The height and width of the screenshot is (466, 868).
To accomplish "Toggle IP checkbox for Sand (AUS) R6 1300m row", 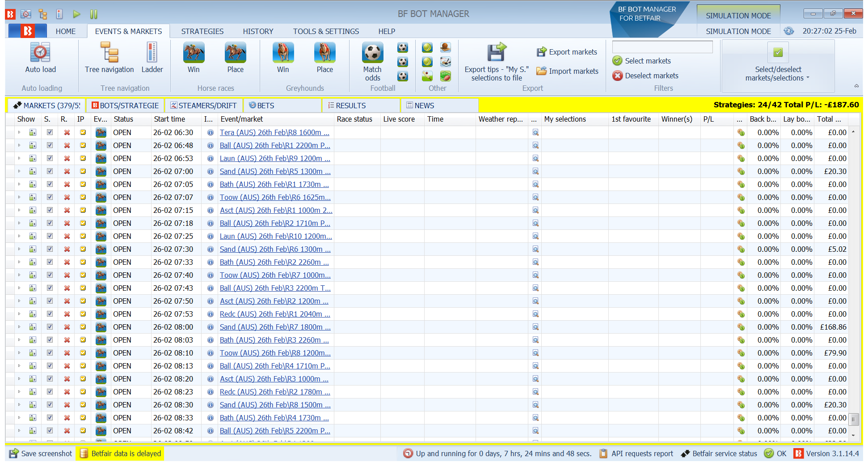I will tap(83, 249).
